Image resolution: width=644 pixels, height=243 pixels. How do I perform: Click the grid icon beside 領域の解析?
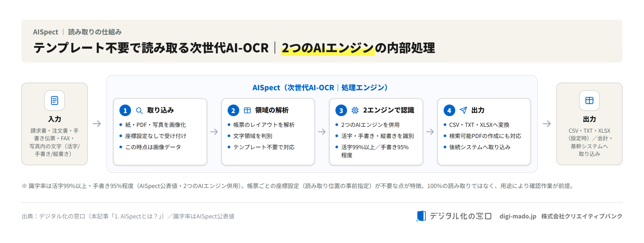(247, 111)
